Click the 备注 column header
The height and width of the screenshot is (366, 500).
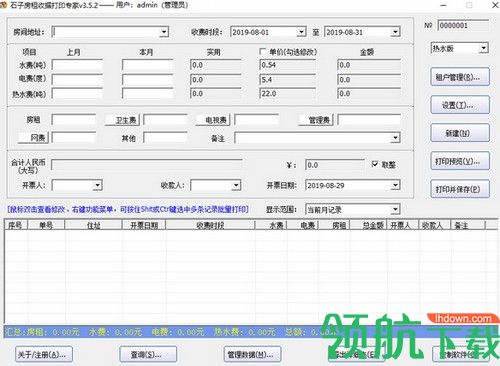(x=468, y=225)
